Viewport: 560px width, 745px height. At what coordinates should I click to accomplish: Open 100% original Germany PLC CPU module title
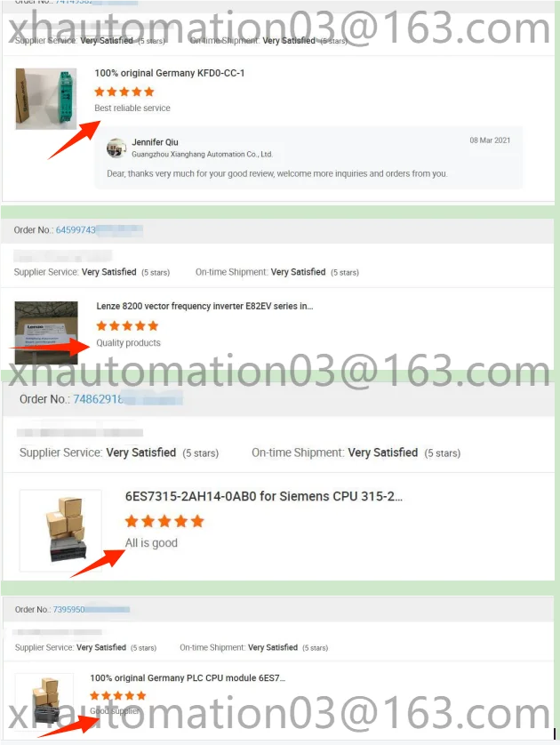(x=188, y=678)
